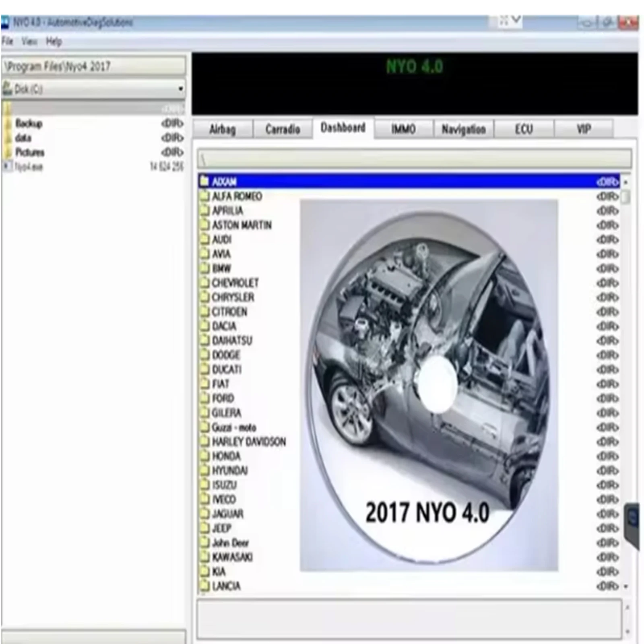Click the IVECO folder icon
Screen dimensions: 644x644
point(205,500)
